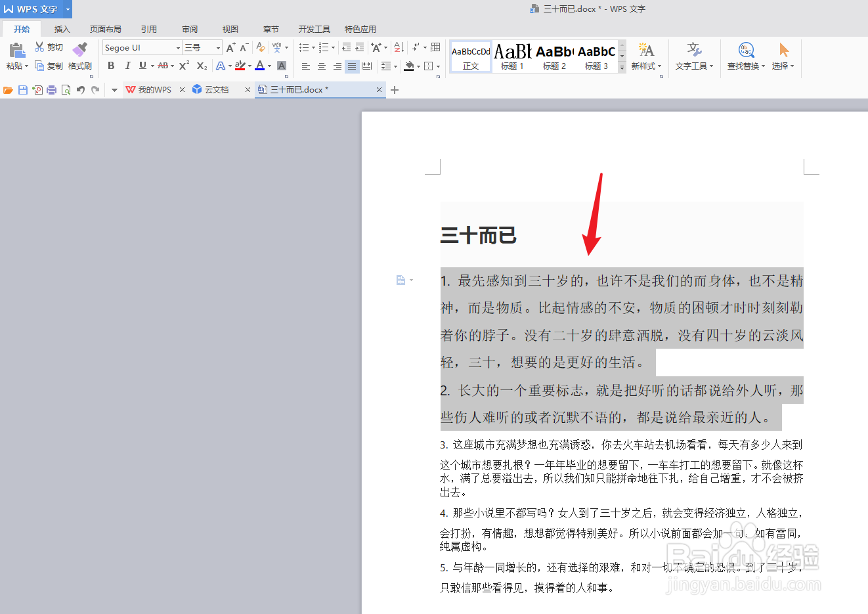Switch to the 插入 ribbon tab
Screen dimensions: 868x614
coord(62,29)
